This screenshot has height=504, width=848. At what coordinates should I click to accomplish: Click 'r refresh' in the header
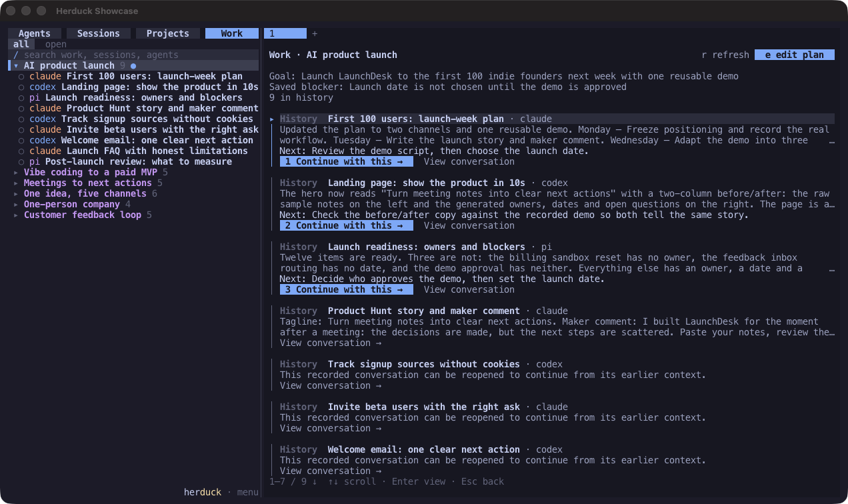[x=725, y=55]
